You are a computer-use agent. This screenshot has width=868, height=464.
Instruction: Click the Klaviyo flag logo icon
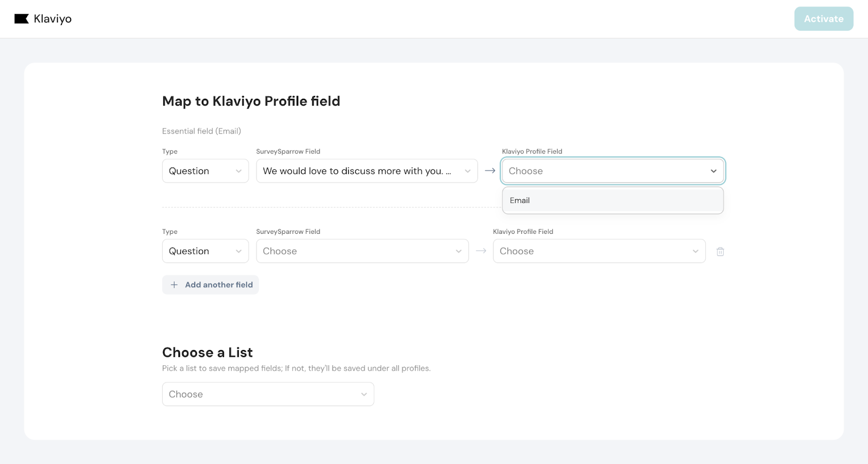point(21,19)
